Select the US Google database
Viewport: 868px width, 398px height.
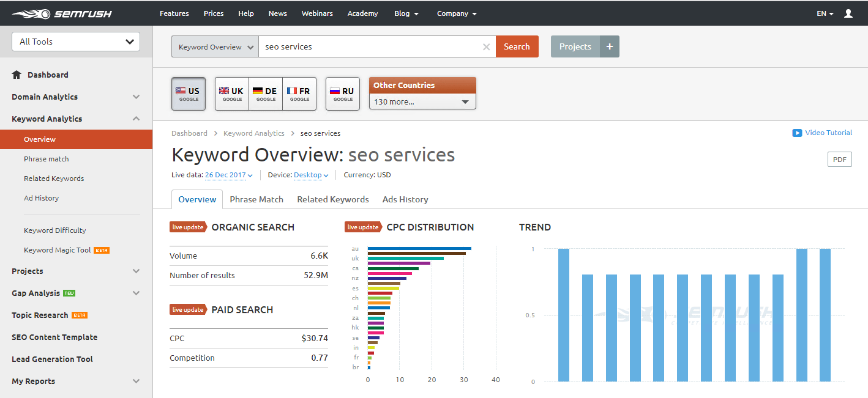pos(189,94)
